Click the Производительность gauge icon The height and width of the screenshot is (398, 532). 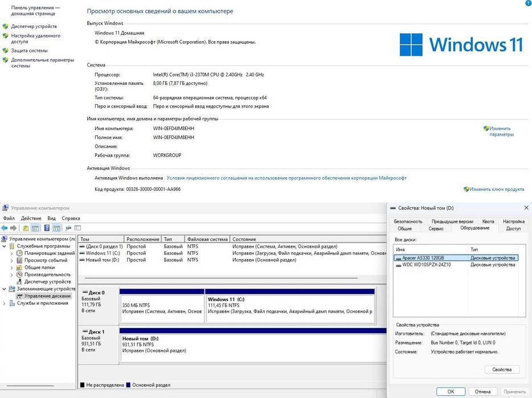20,274
